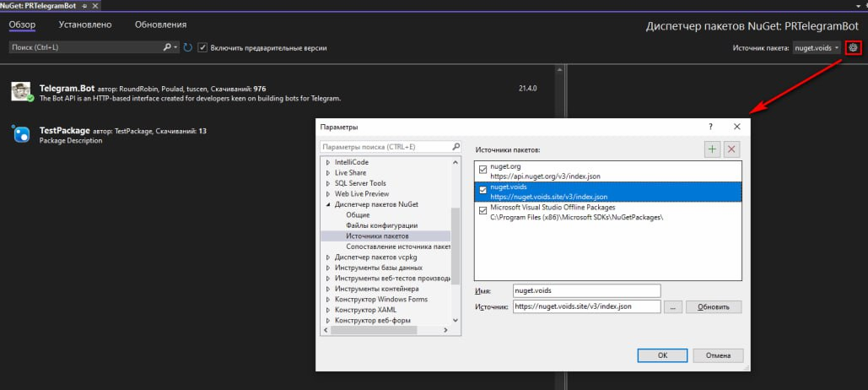Click the browse '...' source button

672,306
